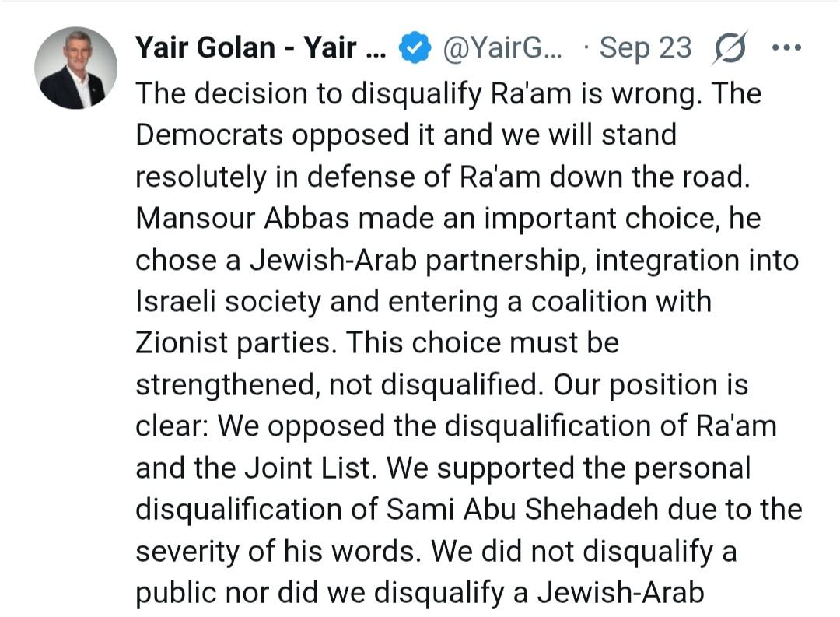Click the text 'strengthened, not disqualified'
The height and width of the screenshot is (617, 840).
(x=336, y=385)
